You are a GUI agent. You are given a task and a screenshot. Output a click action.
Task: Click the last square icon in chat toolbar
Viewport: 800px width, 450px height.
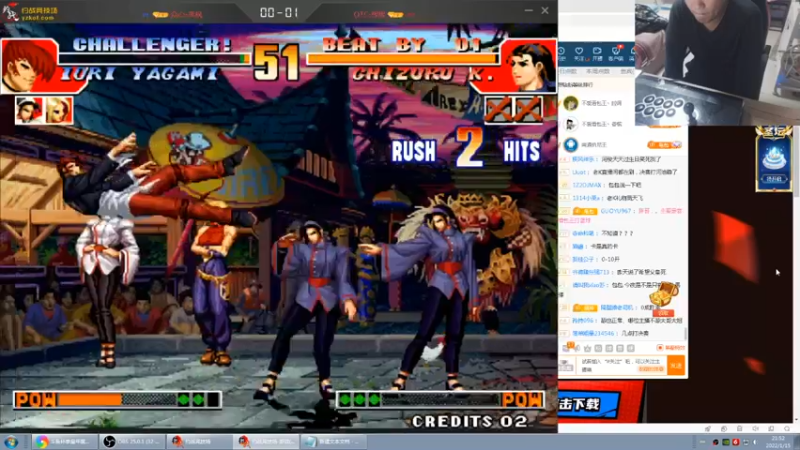[x=631, y=348]
